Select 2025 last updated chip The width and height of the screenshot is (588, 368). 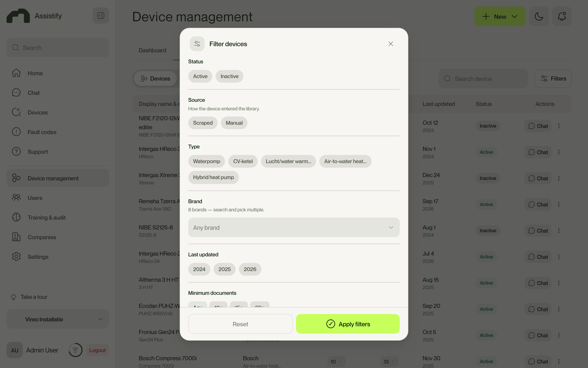(x=224, y=269)
